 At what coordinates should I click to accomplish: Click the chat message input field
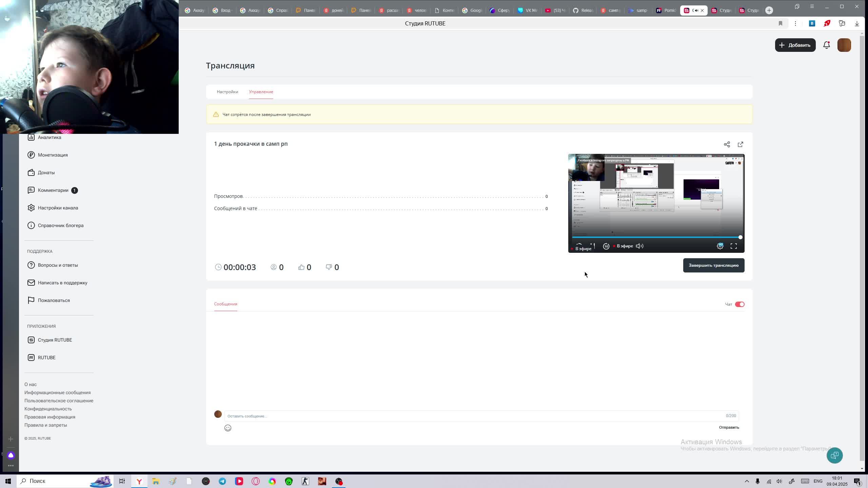475,416
